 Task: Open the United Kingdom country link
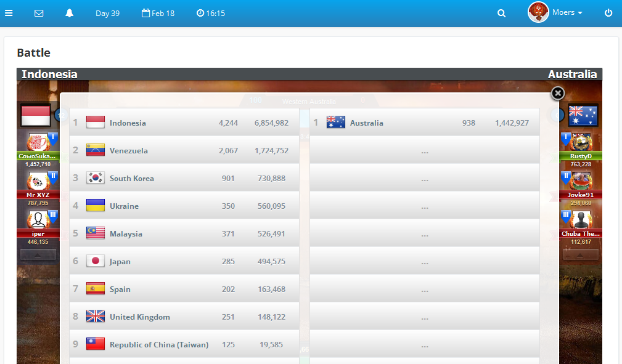(140, 317)
